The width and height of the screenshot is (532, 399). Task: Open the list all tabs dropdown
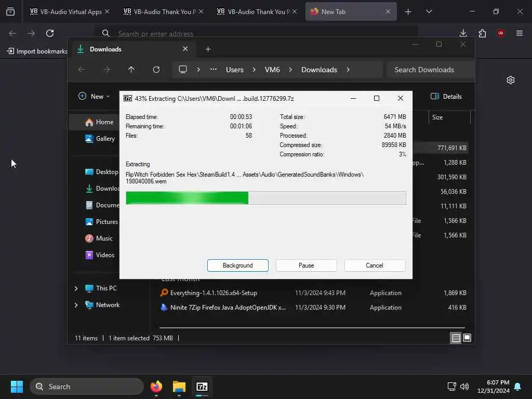coord(429,11)
